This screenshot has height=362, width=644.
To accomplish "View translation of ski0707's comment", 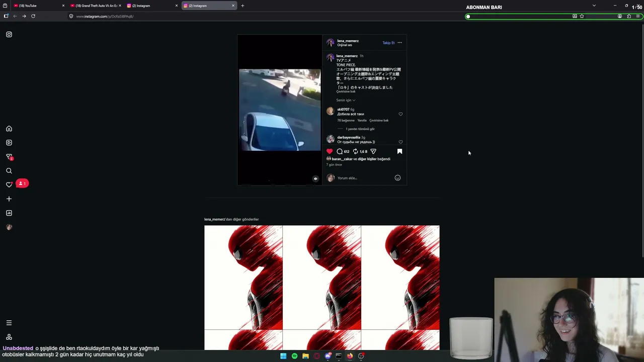I will click(379, 120).
